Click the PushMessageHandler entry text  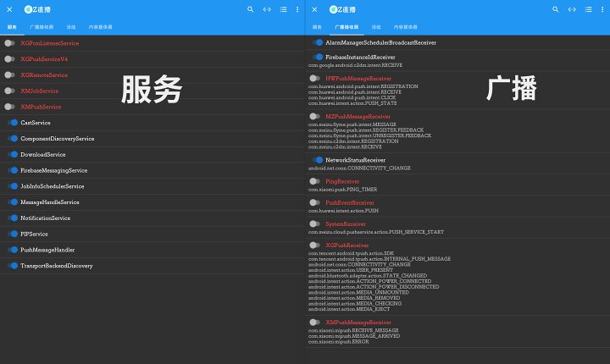coord(47,250)
